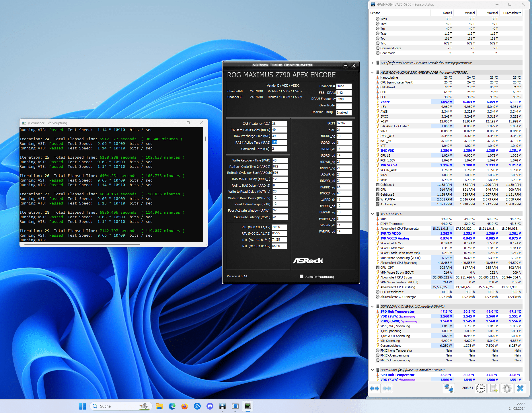The width and height of the screenshot is (532, 413).
Task: Click the Windows taskbar Suche search box
Action: tap(121, 406)
